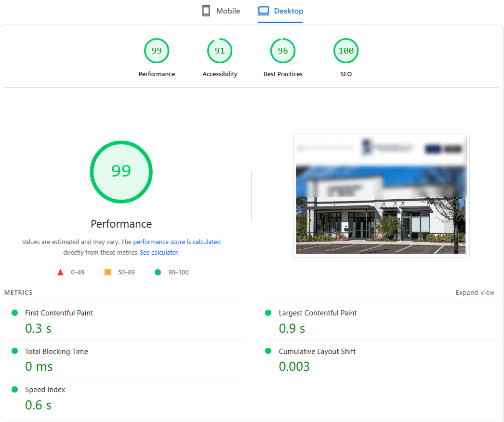Click the website screenshot thumbnail
This screenshot has width=504, height=422.
click(381, 195)
